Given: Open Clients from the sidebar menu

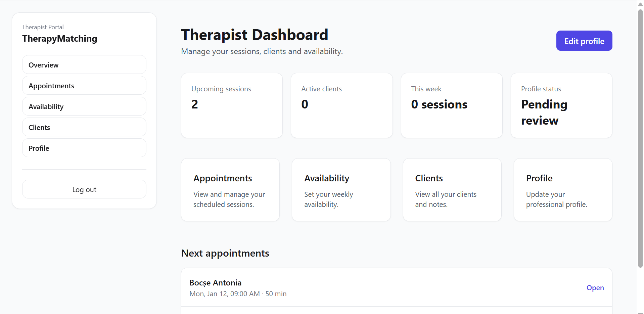Looking at the screenshot, I should tap(84, 127).
